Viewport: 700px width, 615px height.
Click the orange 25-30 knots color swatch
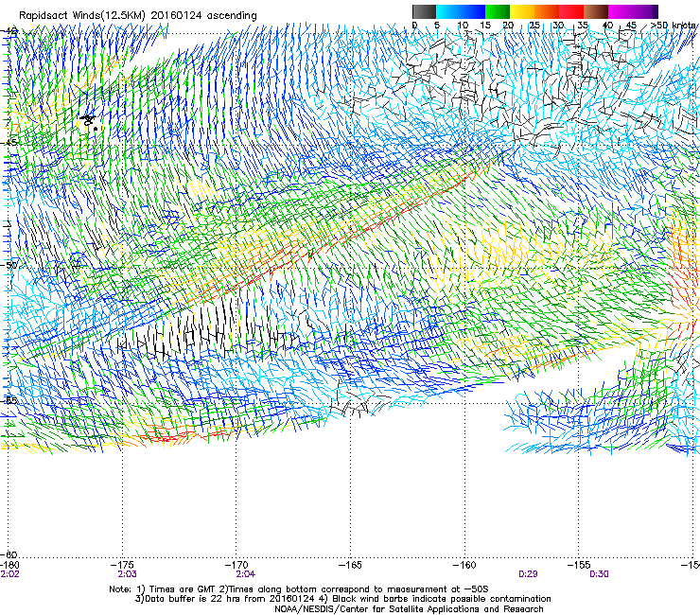point(547,11)
